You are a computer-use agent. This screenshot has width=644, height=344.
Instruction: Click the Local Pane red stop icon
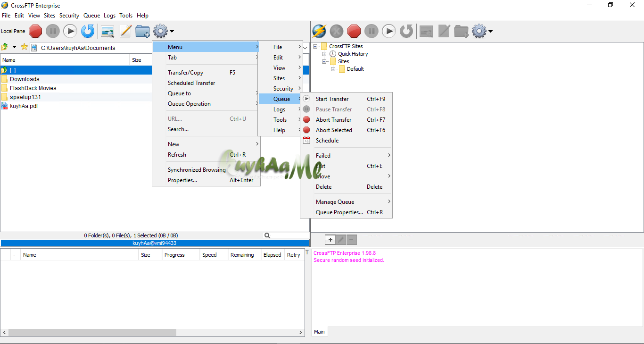(35, 32)
